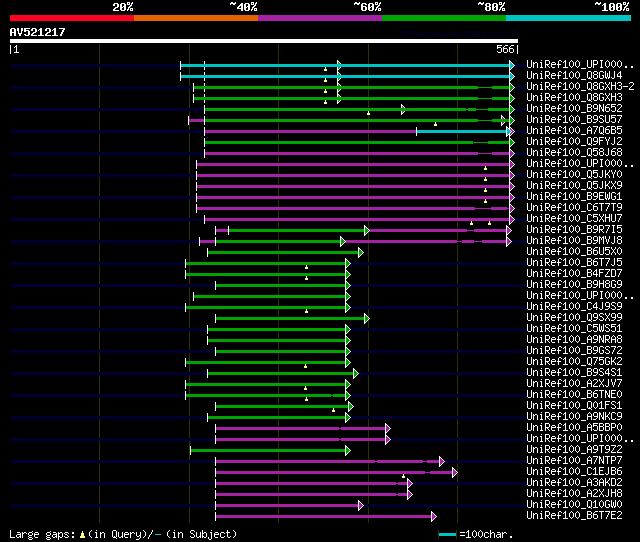Select the UniRef100_A9NKC9 identifier
Viewport: 640px width, 542px height.
tap(574, 417)
